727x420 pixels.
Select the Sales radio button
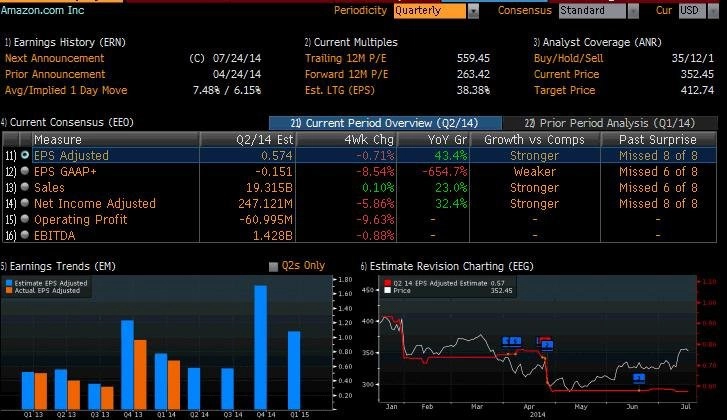(x=25, y=187)
